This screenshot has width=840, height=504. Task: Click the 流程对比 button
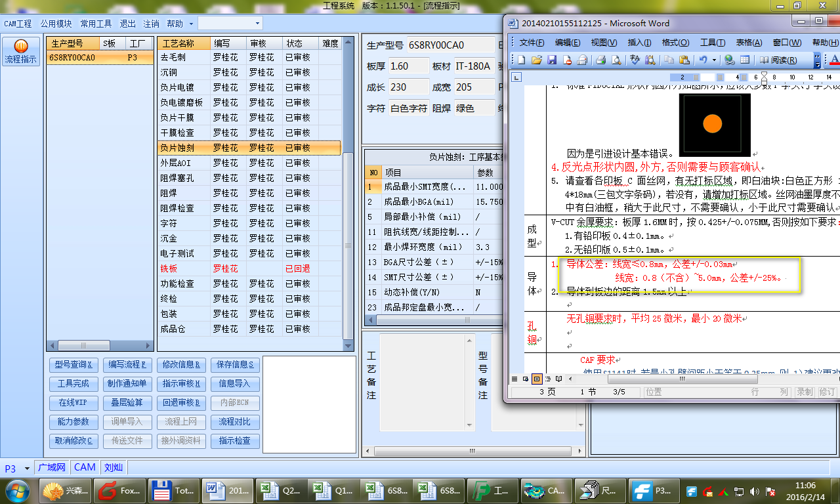[x=235, y=421]
